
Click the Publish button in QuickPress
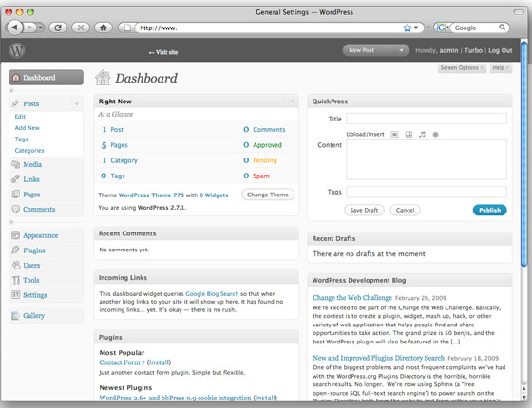pyautogui.click(x=489, y=210)
